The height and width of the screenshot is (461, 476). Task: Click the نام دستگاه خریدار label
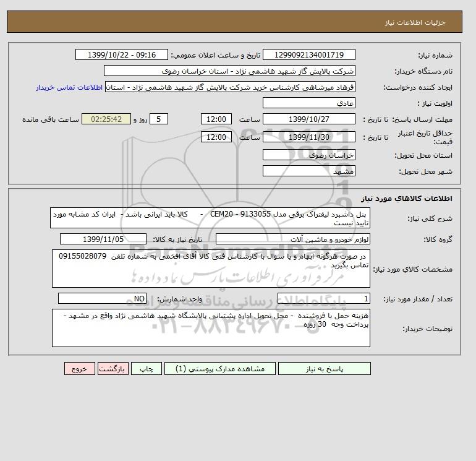tap(424, 71)
